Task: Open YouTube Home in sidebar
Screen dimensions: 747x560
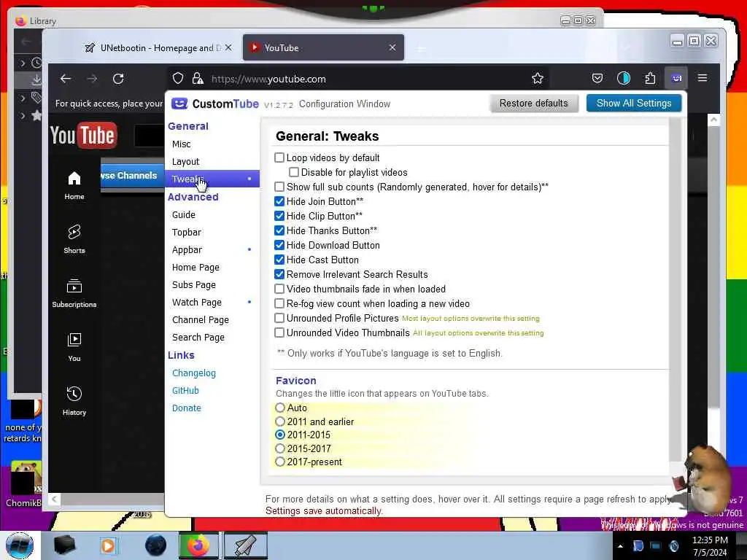Action: pyautogui.click(x=74, y=186)
